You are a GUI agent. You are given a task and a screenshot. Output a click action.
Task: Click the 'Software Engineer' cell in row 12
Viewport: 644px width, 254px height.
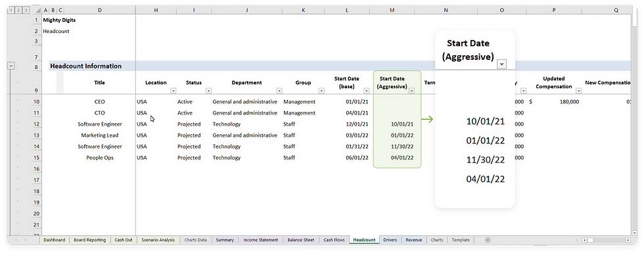coord(99,124)
